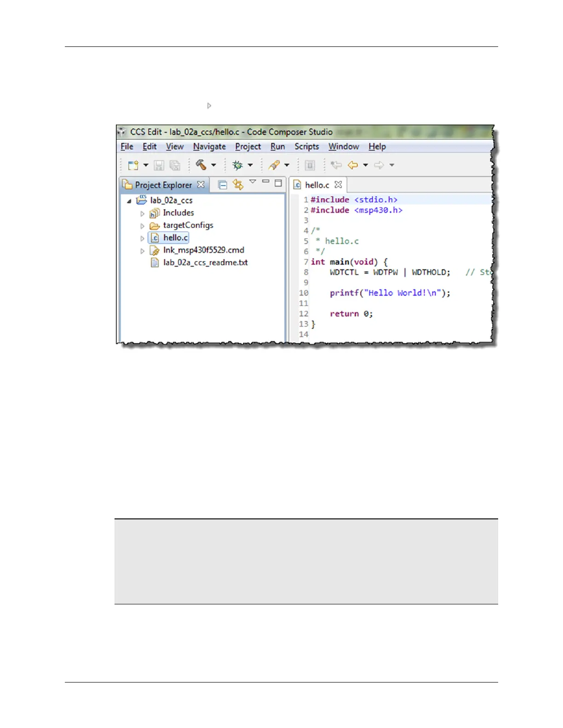Open the File menu
The image size is (563, 728).
pos(127,147)
